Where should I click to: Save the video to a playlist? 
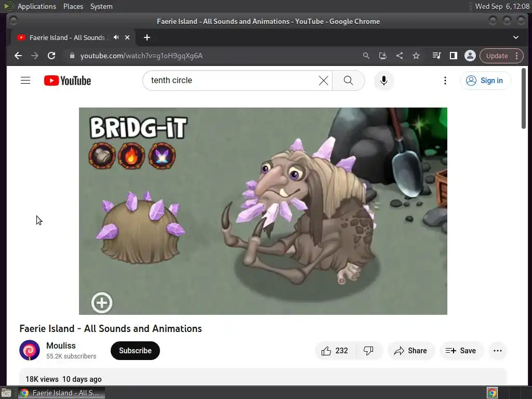point(461,351)
